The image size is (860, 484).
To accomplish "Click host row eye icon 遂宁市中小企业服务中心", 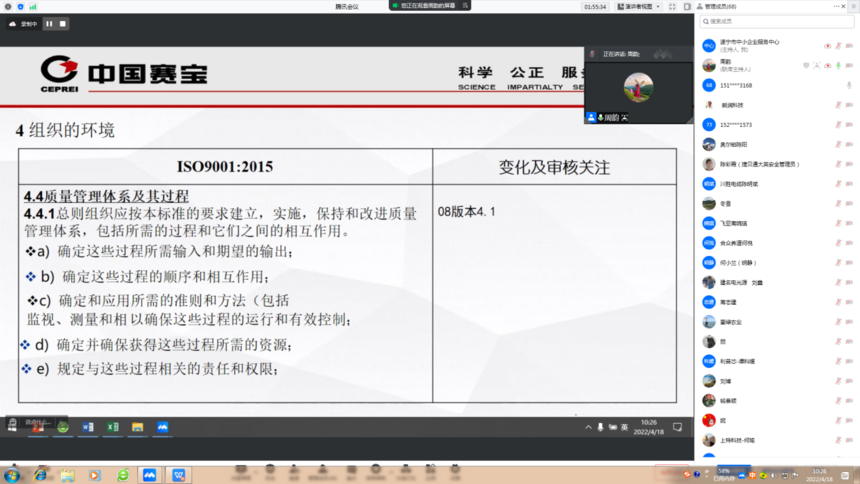I will [828, 46].
